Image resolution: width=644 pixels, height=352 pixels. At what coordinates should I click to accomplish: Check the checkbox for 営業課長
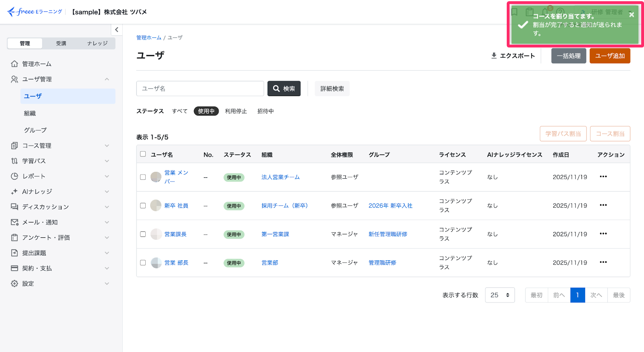143,234
